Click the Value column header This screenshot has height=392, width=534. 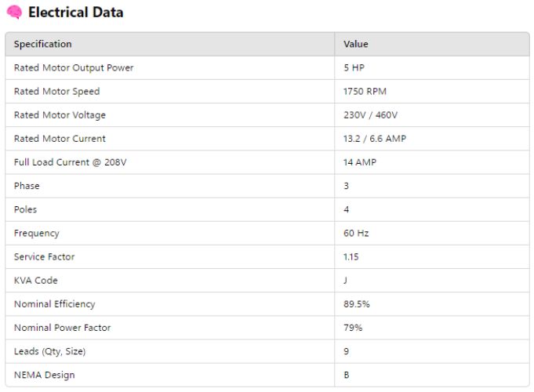355,44
